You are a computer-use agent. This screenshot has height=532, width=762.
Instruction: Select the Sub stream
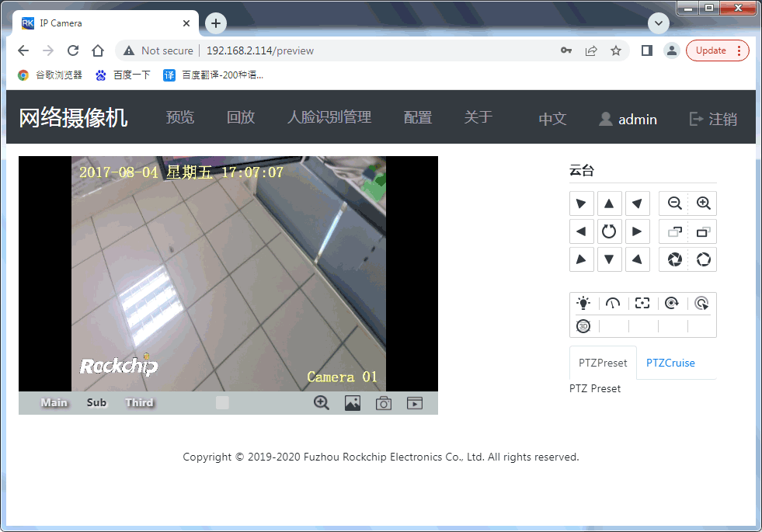click(96, 402)
